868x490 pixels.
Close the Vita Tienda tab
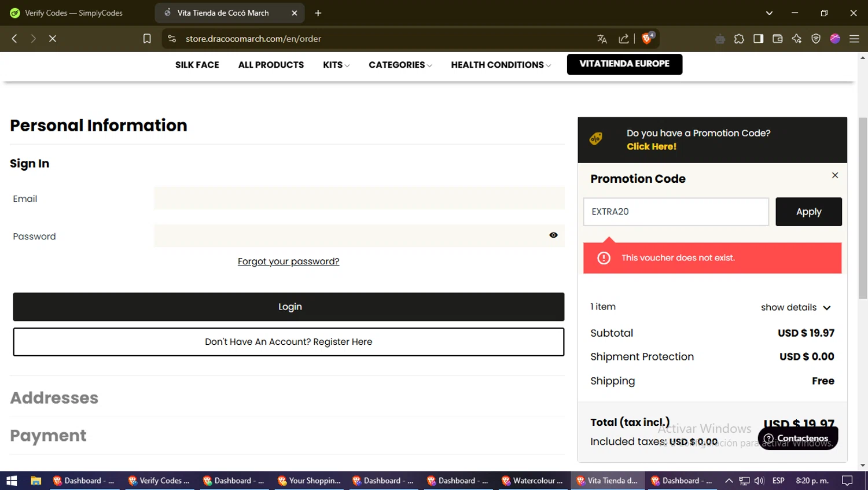[x=294, y=13]
